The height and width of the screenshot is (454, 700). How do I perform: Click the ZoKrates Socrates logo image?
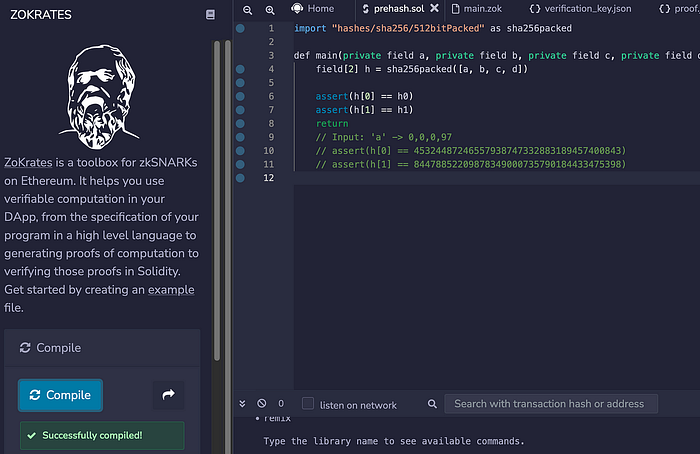pyautogui.click(x=99, y=96)
